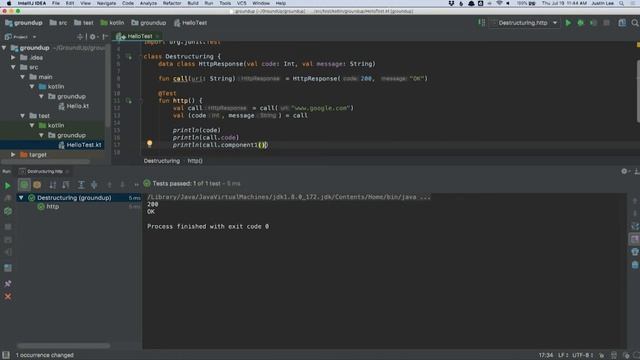
Task: Sort test results alphabetically
Action: 53,185
